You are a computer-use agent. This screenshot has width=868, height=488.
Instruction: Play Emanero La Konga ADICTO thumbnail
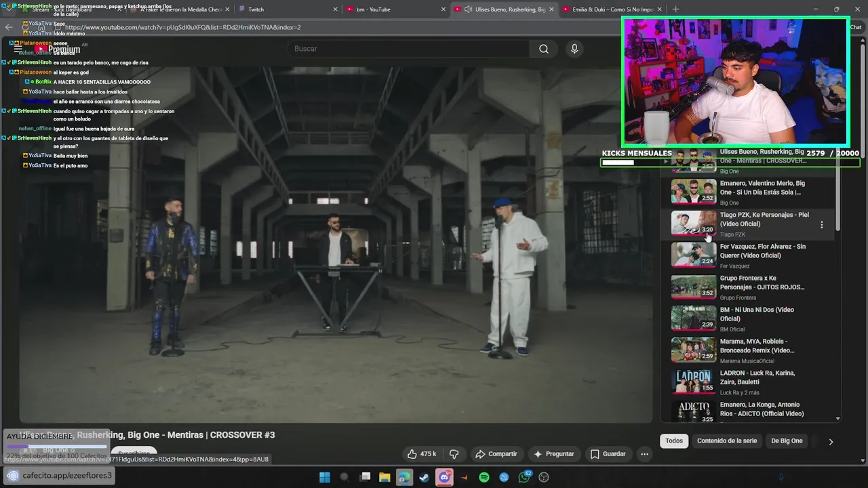pos(693,412)
